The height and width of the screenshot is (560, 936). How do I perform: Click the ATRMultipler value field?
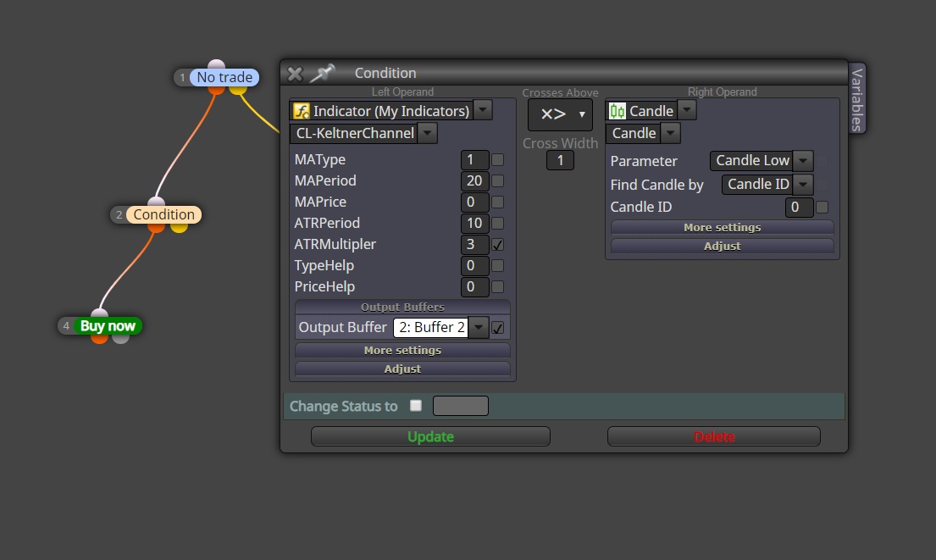click(475, 245)
